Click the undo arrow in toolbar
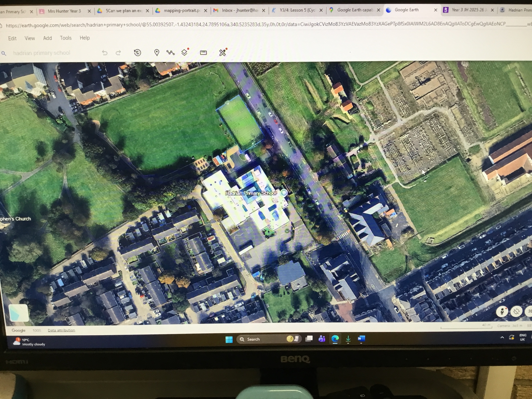The width and height of the screenshot is (532, 399). coord(105,53)
